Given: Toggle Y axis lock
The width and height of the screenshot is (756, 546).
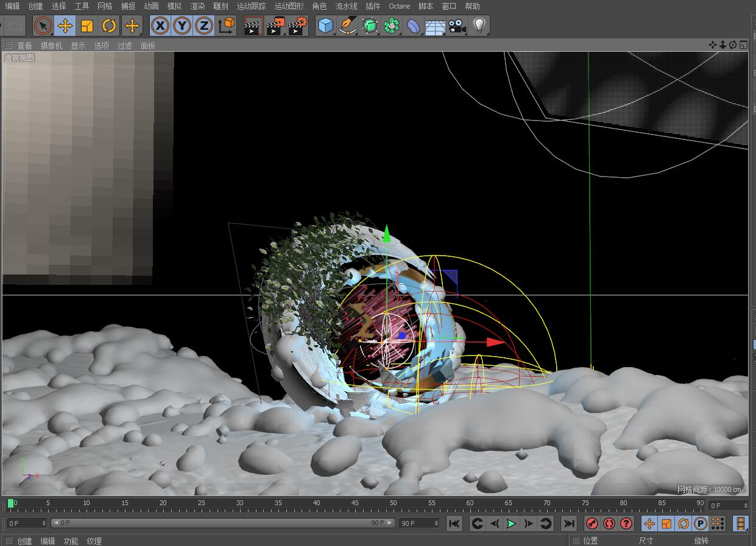Looking at the screenshot, I should click(x=182, y=26).
